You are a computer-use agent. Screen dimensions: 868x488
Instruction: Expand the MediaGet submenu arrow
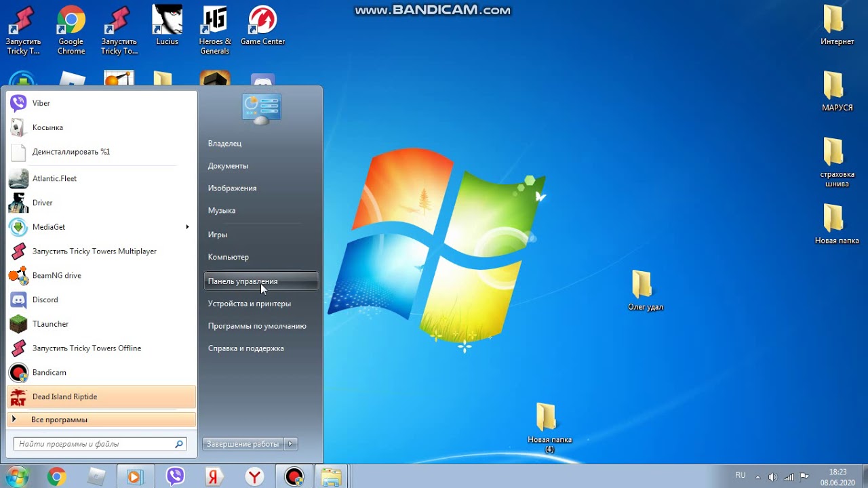coord(187,227)
